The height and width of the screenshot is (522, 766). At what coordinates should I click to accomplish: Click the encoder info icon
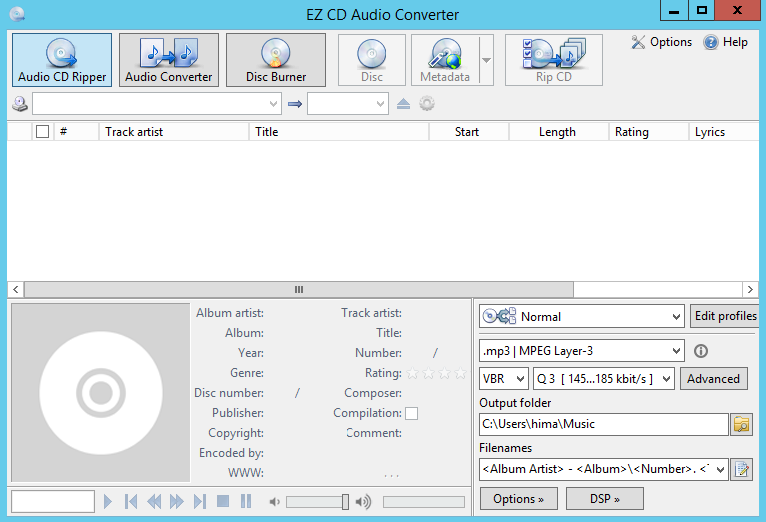tap(701, 351)
